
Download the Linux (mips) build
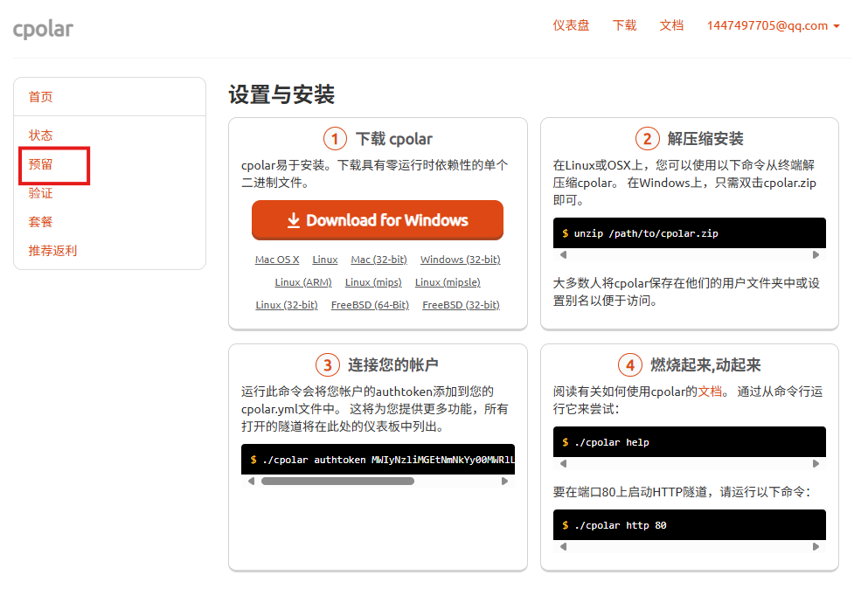373,282
